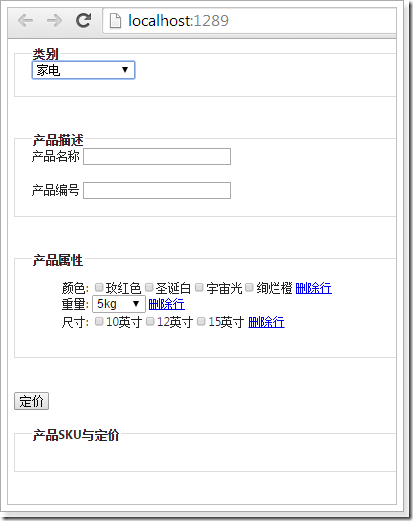This screenshot has height=521, width=413.
Task: Click the 定价 button
Action: (31, 401)
